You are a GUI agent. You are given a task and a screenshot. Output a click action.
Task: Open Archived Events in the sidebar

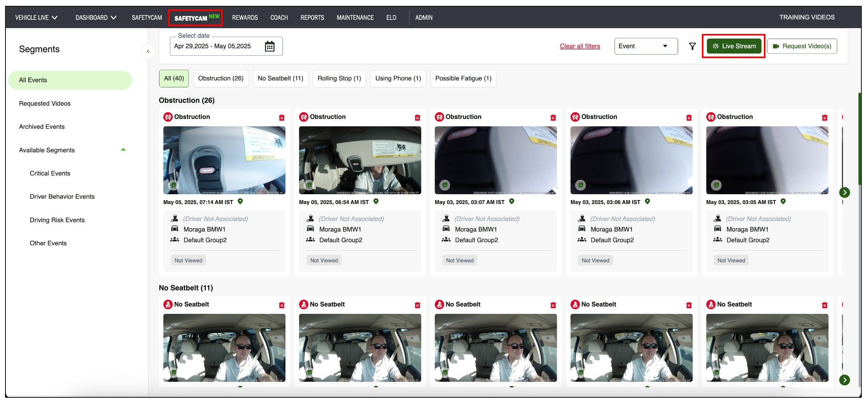(42, 127)
